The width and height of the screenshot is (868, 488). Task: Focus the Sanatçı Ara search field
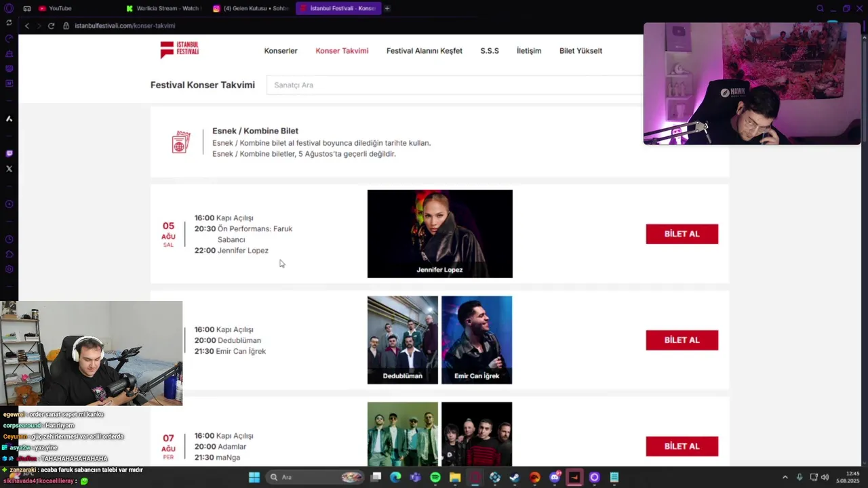tap(454, 85)
